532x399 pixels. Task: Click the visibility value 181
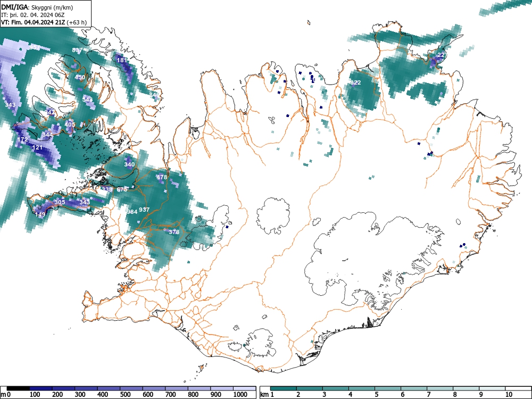point(121,60)
